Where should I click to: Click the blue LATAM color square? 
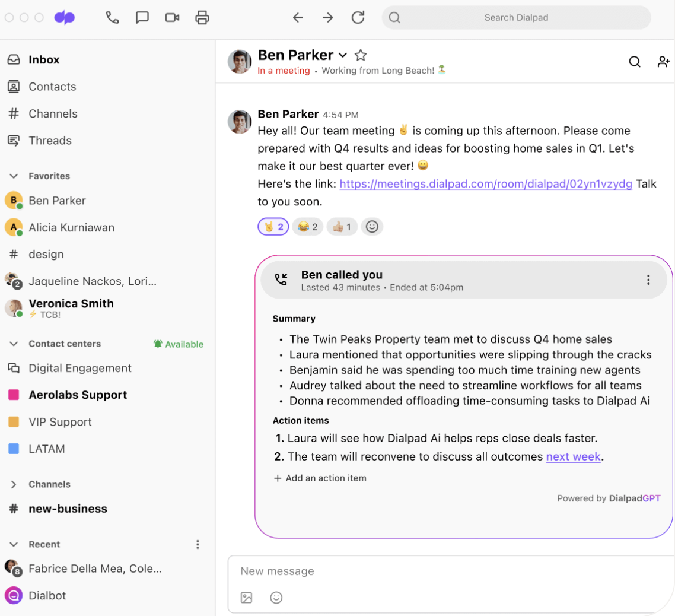coord(14,449)
